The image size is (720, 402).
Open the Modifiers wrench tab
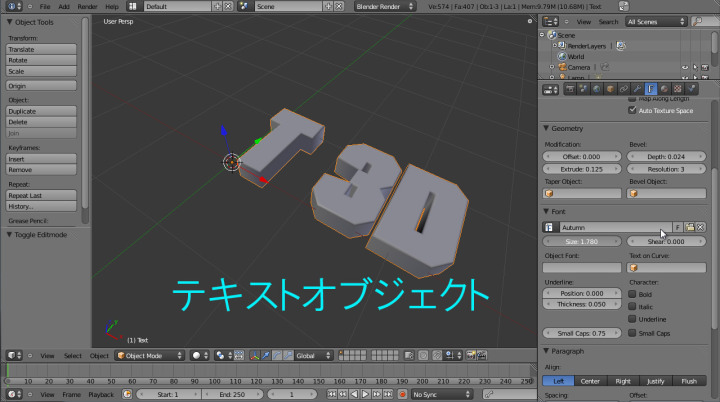tap(637, 89)
